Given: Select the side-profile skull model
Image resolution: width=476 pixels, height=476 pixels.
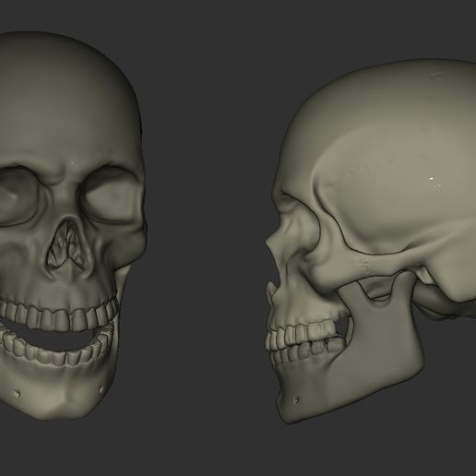Looking at the screenshot, I should [371, 242].
